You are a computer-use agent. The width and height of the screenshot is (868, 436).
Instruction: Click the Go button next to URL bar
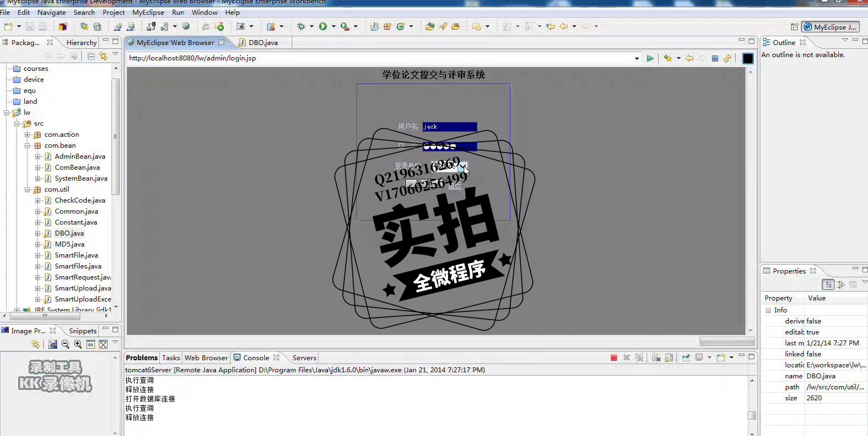tap(650, 58)
